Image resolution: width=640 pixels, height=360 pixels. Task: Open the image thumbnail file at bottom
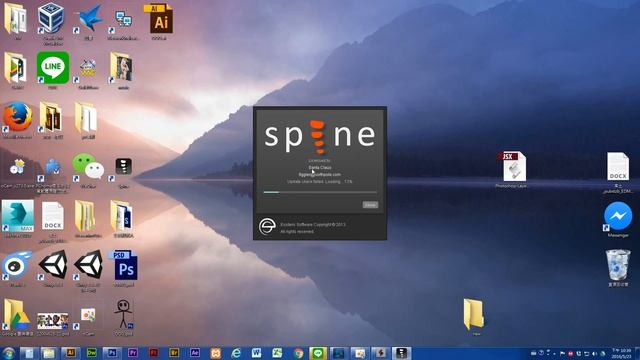[53, 321]
